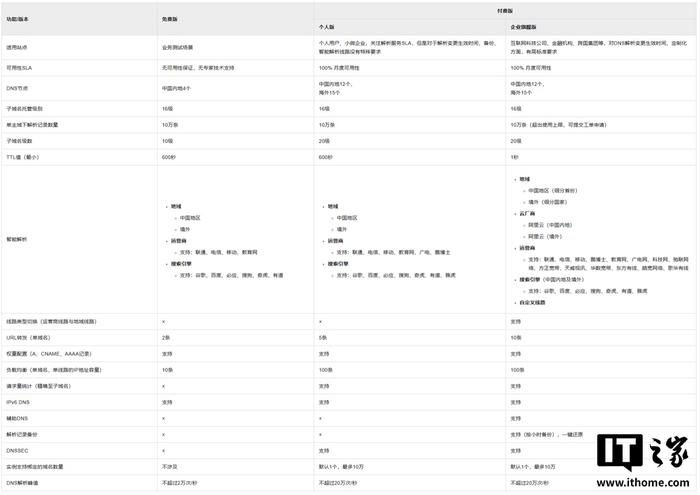This screenshot has width=700, height=495.
Task: Select the 功能/版本 header cell
Action: click(19, 19)
